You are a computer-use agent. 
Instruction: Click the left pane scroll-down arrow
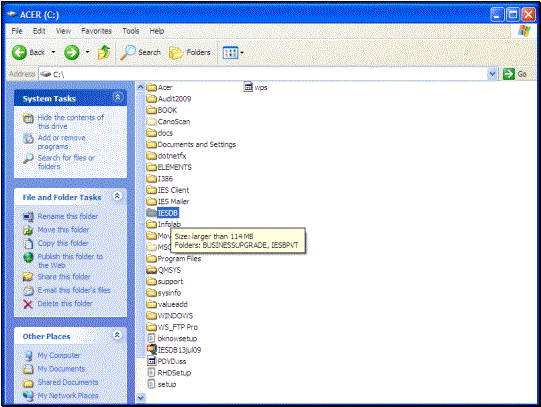[x=140, y=398]
